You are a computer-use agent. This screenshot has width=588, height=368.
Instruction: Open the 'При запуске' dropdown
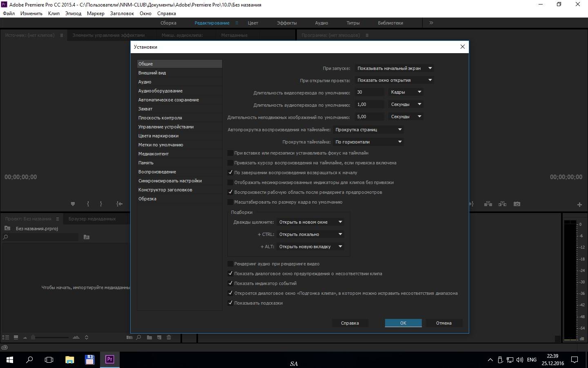coord(394,68)
